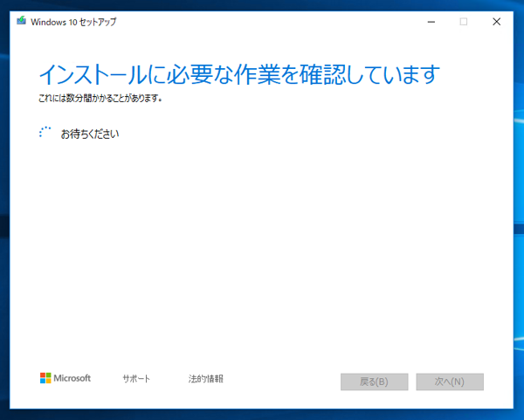Screen dimensions: 524x420
Task: Open the 法的情報 link
Action: tap(205, 379)
